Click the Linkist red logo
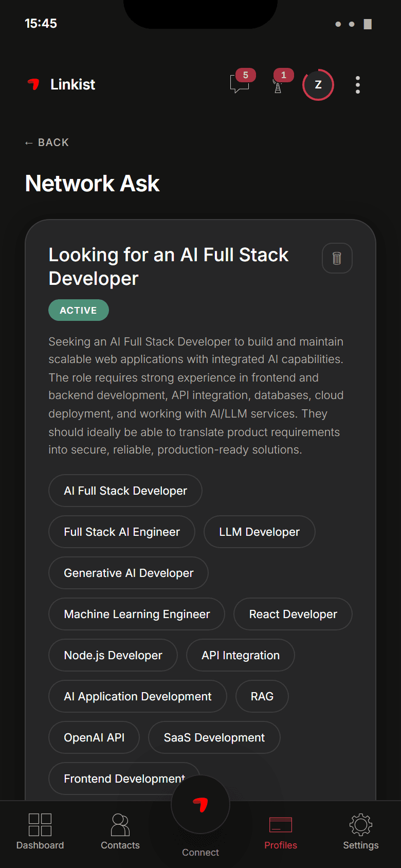The width and height of the screenshot is (401, 868). coord(33,84)
